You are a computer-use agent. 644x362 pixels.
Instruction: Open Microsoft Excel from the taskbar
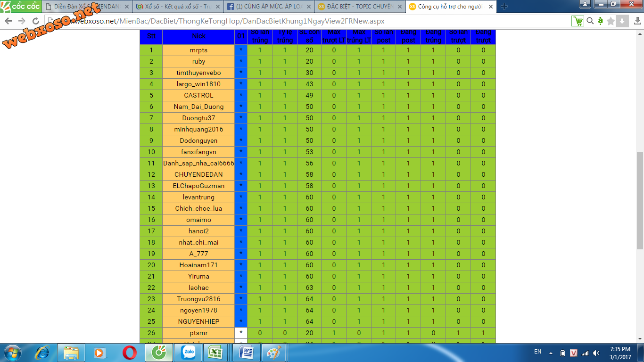click(x=216, y=353)
